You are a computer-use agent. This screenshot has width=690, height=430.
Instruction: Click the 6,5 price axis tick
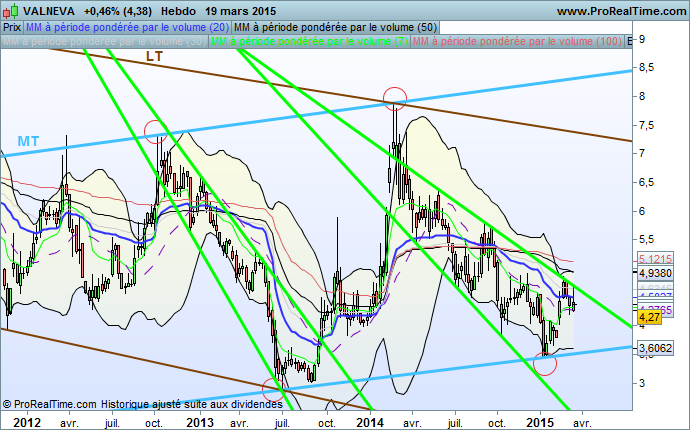click(646, 183)
